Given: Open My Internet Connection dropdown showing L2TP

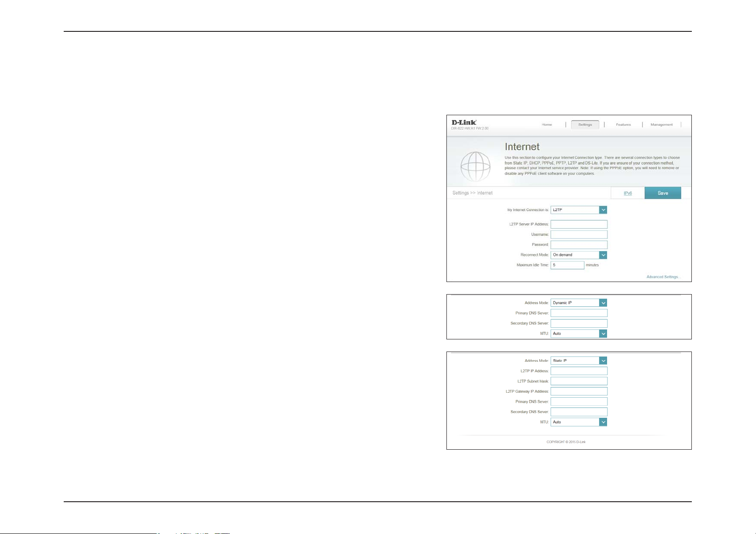Looking at the screenshot, I should point(579,210).
